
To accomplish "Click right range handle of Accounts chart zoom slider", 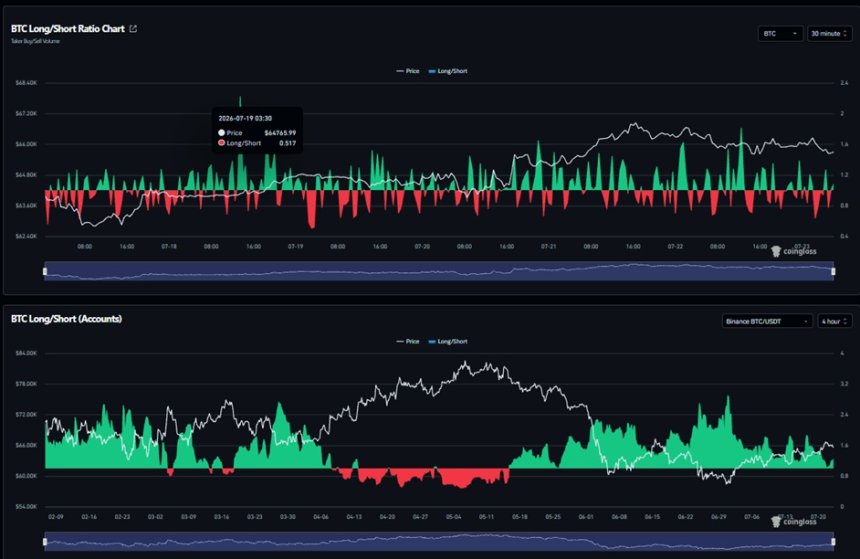I will click(833, 541).
